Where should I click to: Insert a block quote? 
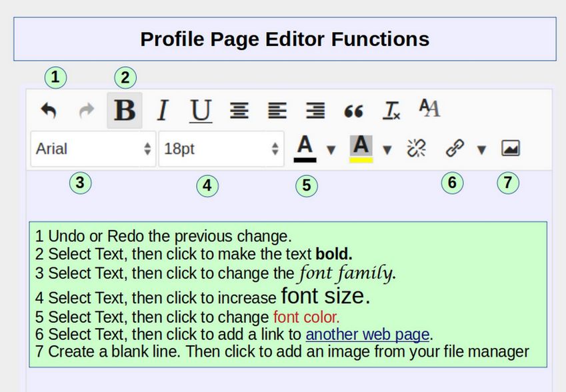tap(353, 111)
